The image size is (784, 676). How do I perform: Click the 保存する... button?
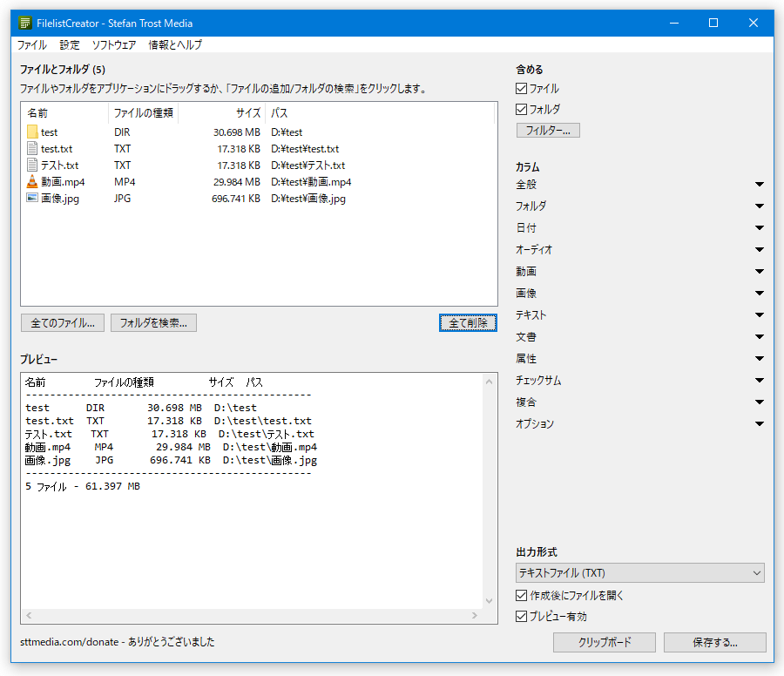pos(715,643)
